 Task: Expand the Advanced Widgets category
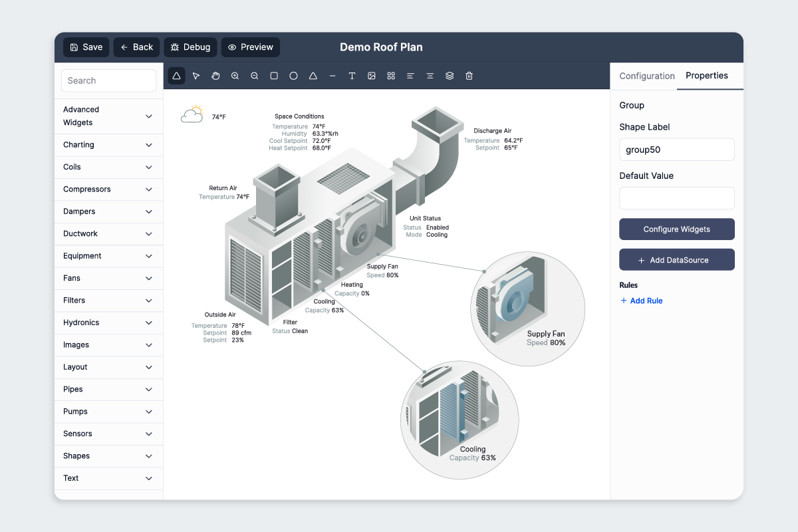[x=108, y=116]
